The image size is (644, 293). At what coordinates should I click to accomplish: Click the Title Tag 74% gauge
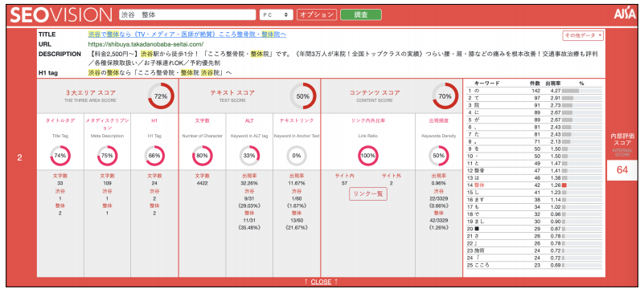point(60,156)
